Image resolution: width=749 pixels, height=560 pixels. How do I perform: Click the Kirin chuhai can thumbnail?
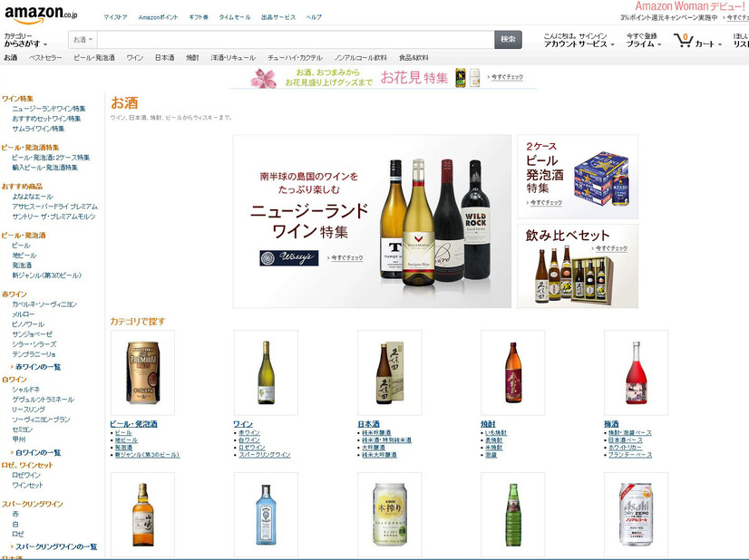pyautogui.click(x=389, y=515)
